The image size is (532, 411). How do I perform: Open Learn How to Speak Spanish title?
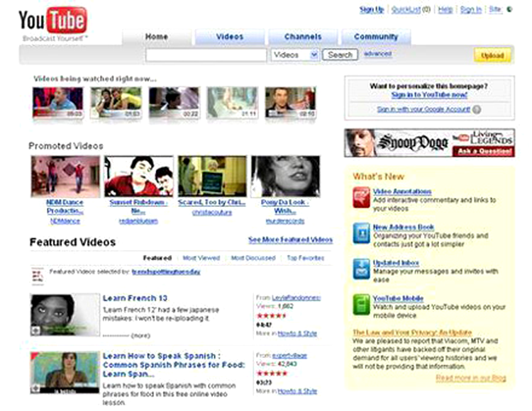pyautogui.click(x=174, y=365)
